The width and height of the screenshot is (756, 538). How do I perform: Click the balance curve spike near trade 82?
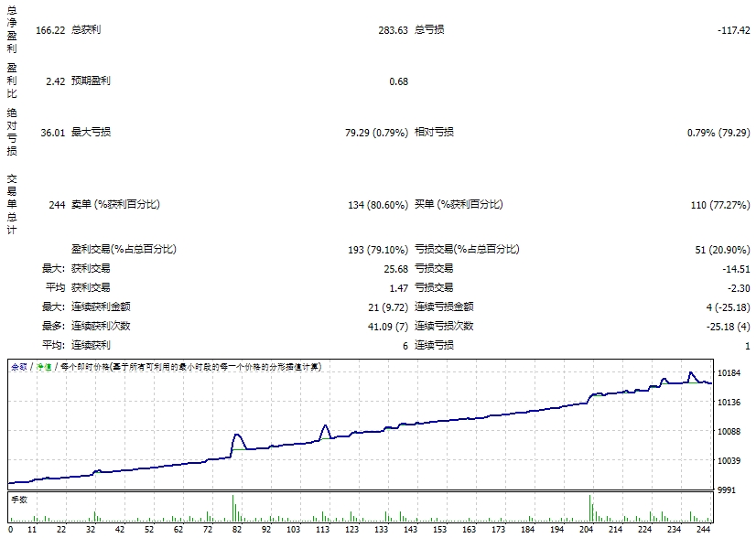point(236,436)
